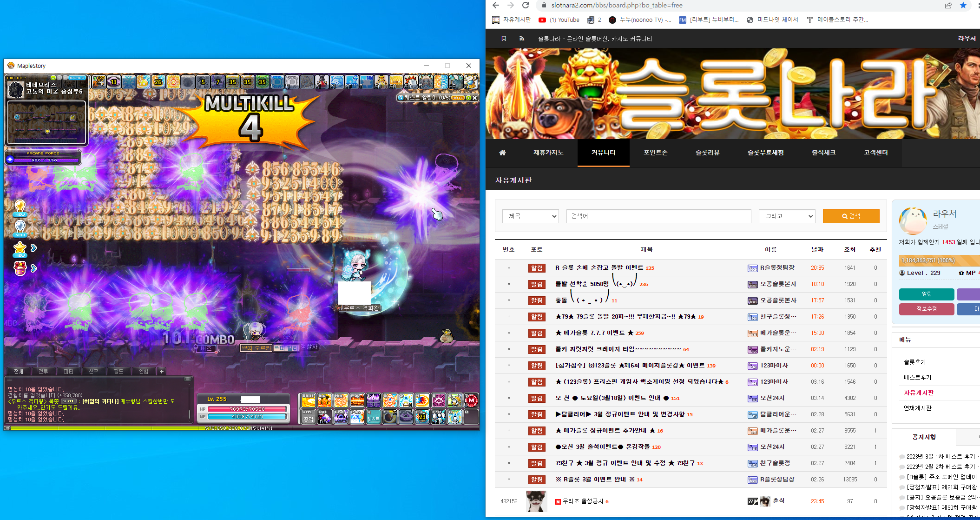Click the 검색어 search input
980x520 pixels.
point(659,216)
